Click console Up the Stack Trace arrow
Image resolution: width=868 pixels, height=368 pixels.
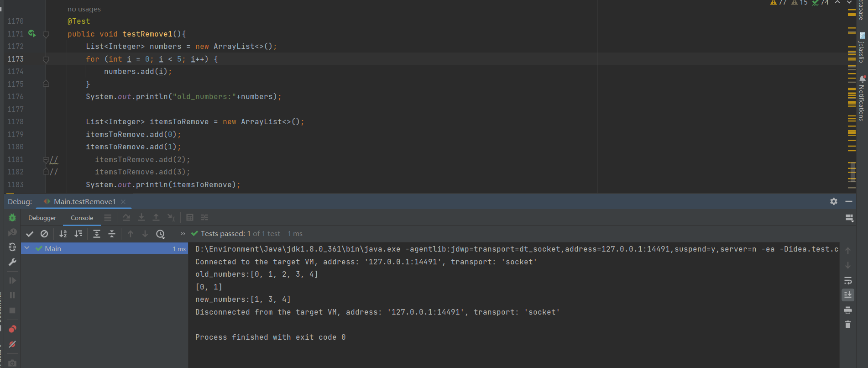tap(848, 251)
